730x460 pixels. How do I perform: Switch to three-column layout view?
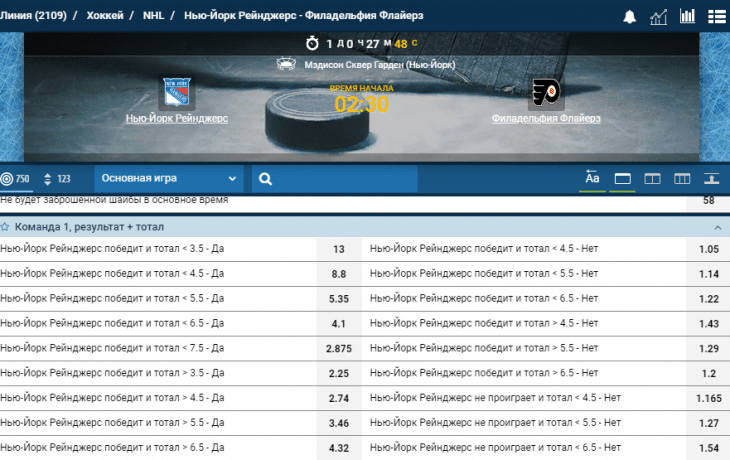(682, 179)
